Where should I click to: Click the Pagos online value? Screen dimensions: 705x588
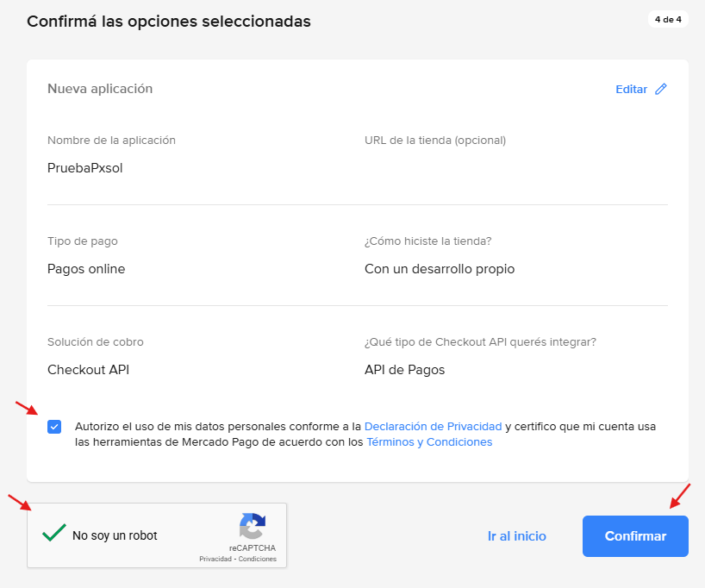(x=86, y=269)
